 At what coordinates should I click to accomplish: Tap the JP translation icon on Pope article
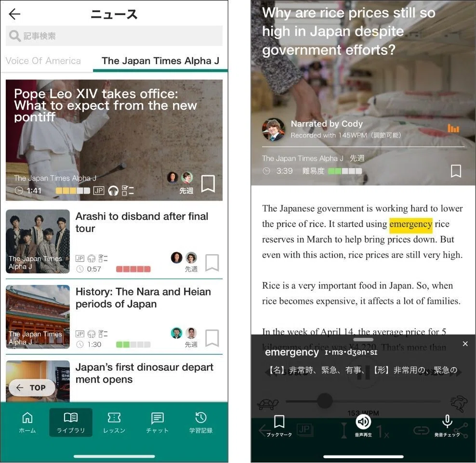click(99, 191)
